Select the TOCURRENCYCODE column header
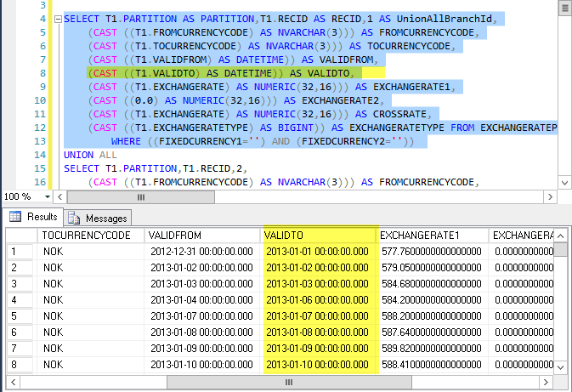Viewport: 572px width, 392px height. (x=90, y=236)
